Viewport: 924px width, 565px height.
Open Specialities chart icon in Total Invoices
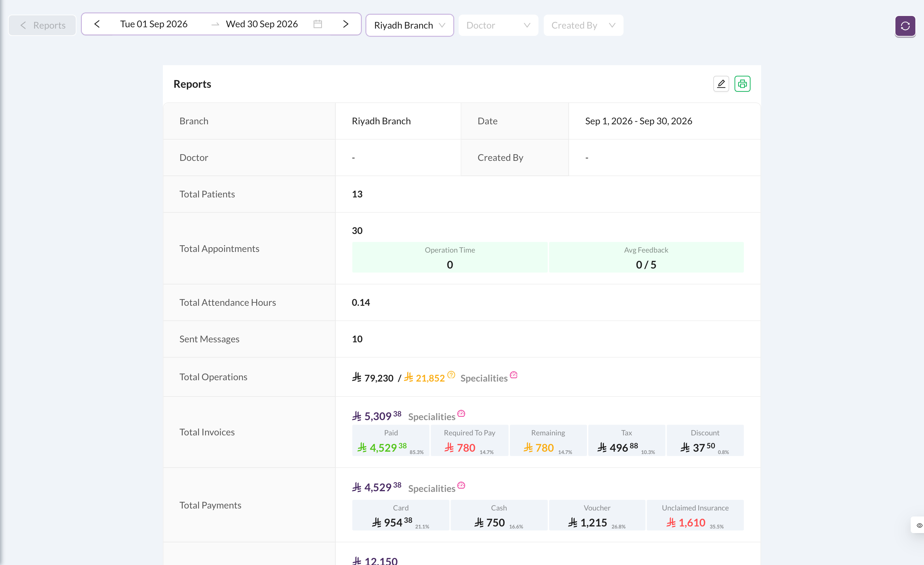(x=461, y=413)
